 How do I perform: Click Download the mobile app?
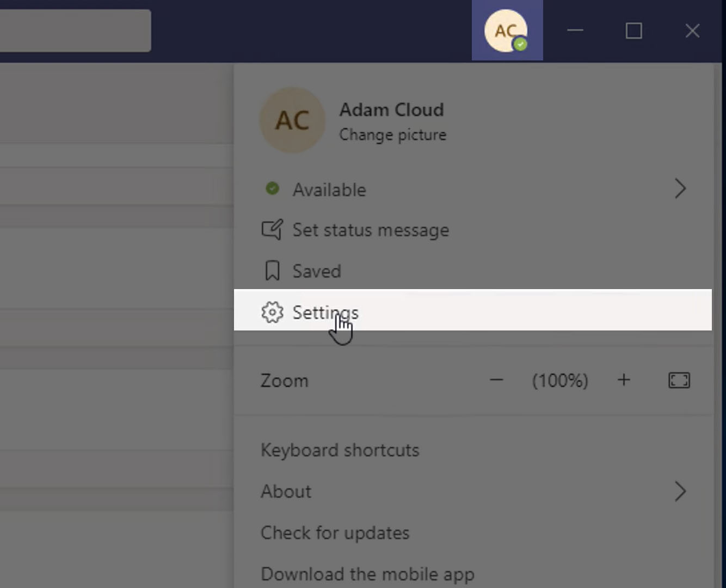pyautogui.click(x=367, y=574)
